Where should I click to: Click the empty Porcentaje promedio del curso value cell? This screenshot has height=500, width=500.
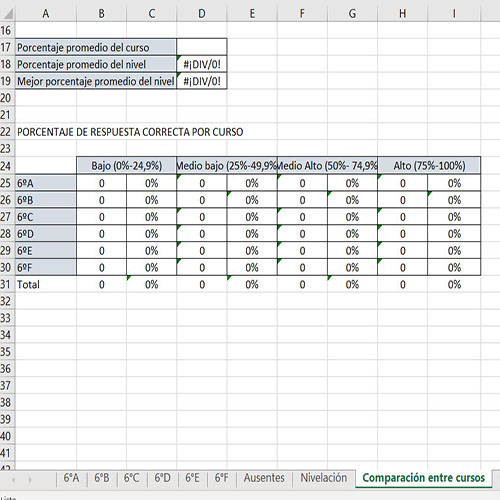coord(202,47)
